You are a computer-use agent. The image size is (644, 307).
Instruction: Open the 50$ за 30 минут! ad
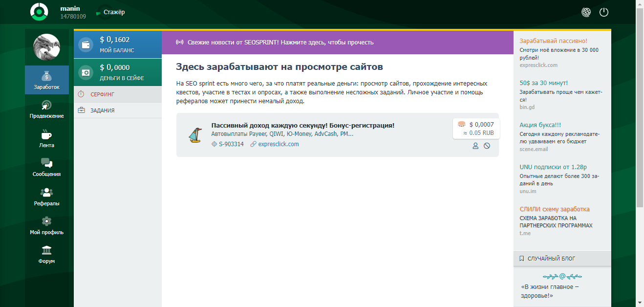coord(544,83)
